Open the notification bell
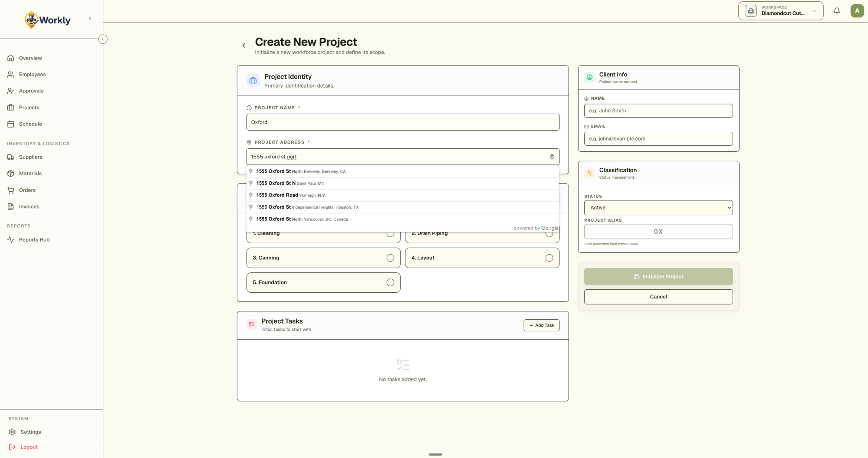The width and height of the screenshot is (868, 458). pos(837,10)
